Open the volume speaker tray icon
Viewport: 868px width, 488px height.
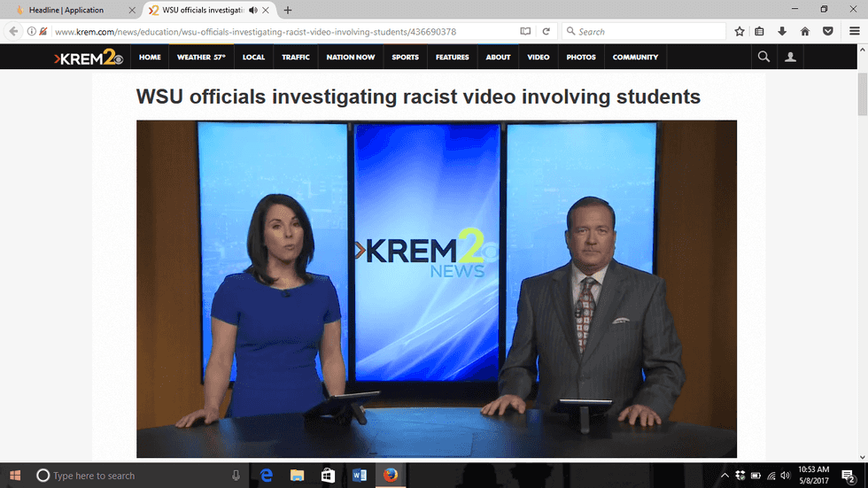click(786, 476)
